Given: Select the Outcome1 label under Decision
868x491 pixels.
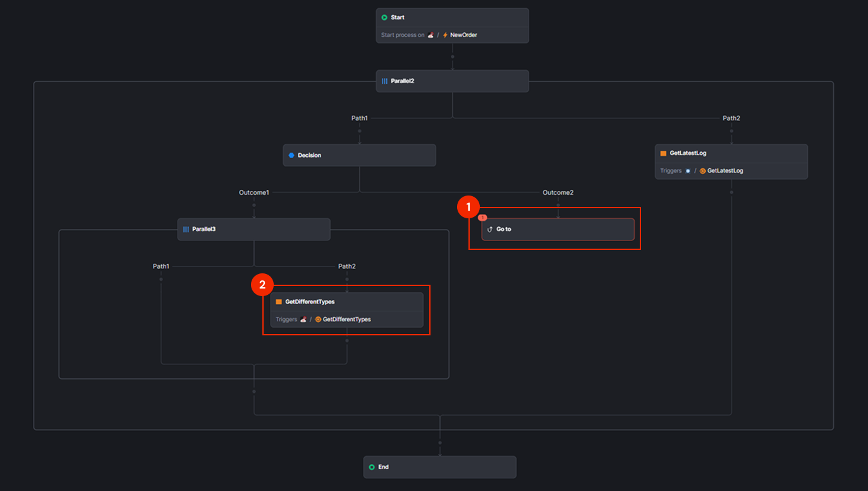Looking at the screenshot, I should coord(254,192).
